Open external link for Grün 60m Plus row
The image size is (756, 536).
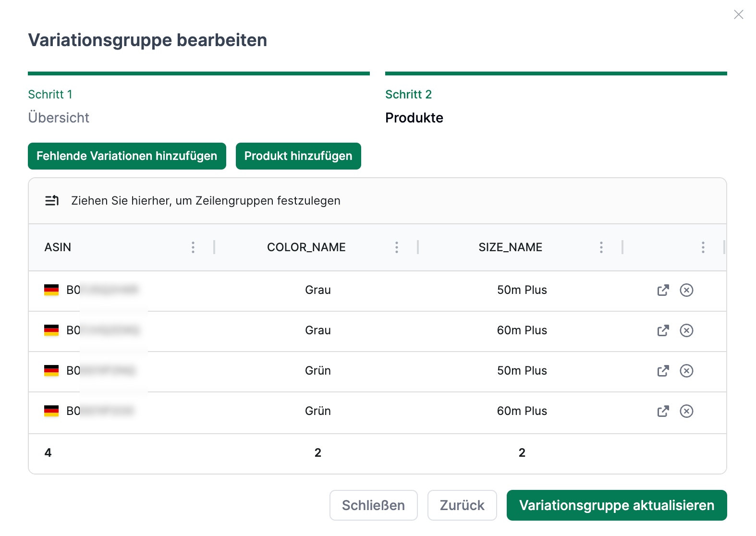(663, 411)
